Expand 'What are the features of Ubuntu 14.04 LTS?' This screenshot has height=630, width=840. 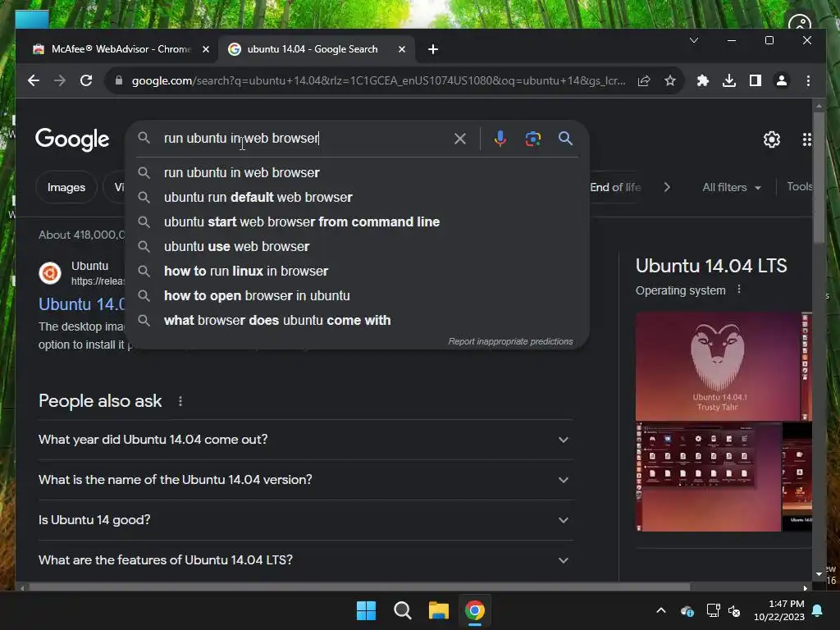coord(305,560)
